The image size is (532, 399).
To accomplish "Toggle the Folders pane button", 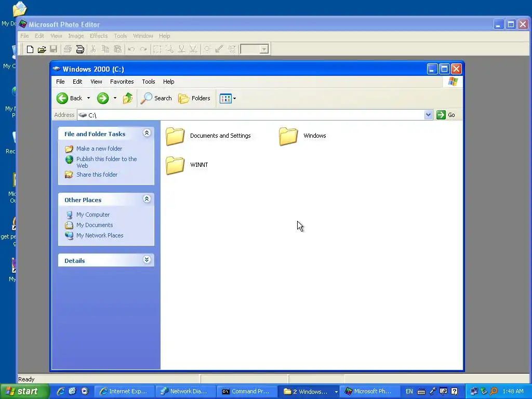I will 194,98.
